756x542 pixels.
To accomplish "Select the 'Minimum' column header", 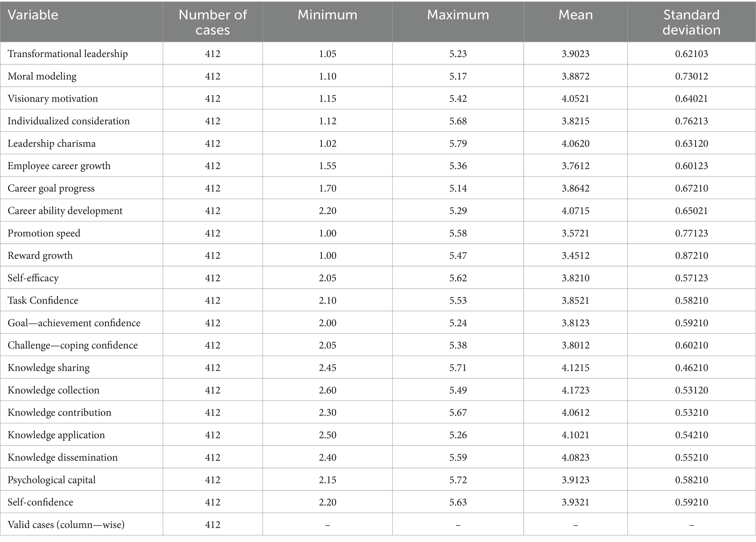I will (327, 15).
